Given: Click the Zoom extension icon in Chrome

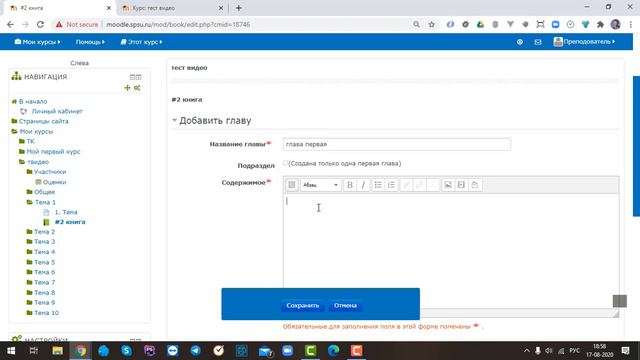Looking at the screenshot, I should (x=556, y=24).
